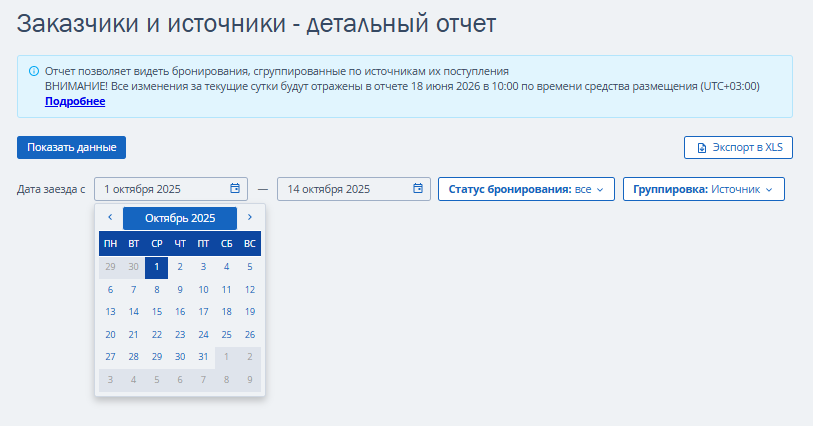Pick October 25 in calendar
The width and height of the screenshot is (813, 426).
click(x=227, y=335)
